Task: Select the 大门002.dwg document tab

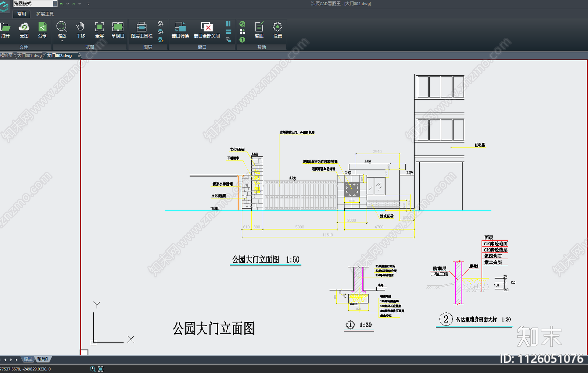Action: [59, 56]
